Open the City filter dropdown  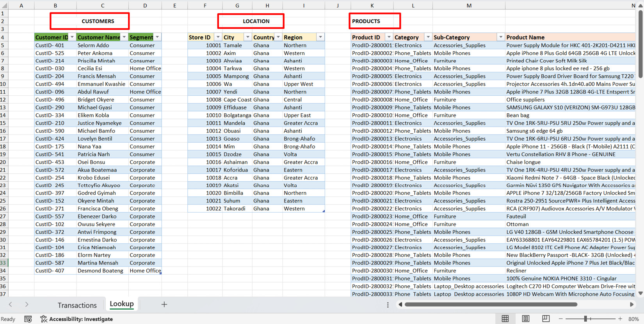pyautogui.click(x=247, y=37)
